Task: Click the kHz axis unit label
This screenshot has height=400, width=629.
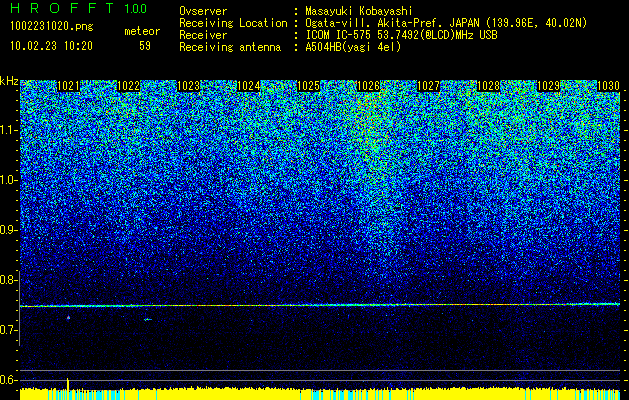Action: tap(9, 81)
